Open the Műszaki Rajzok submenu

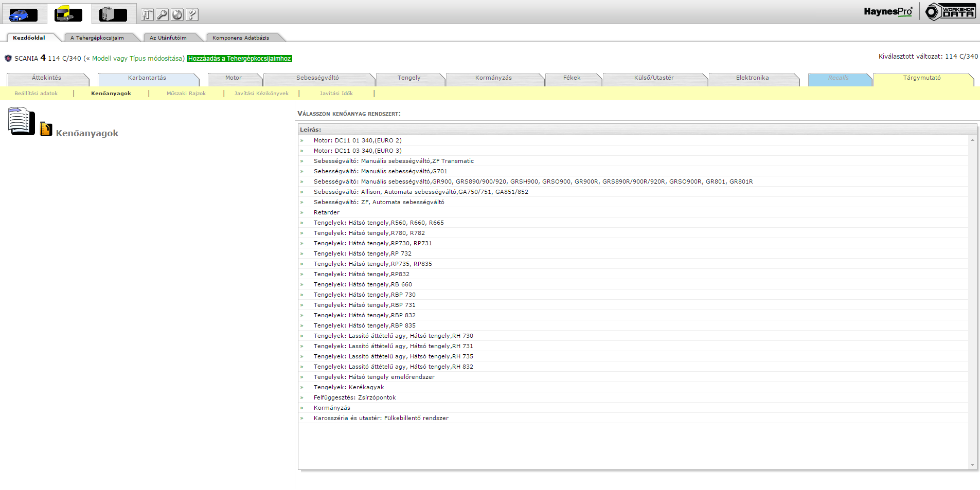[186, 94]
